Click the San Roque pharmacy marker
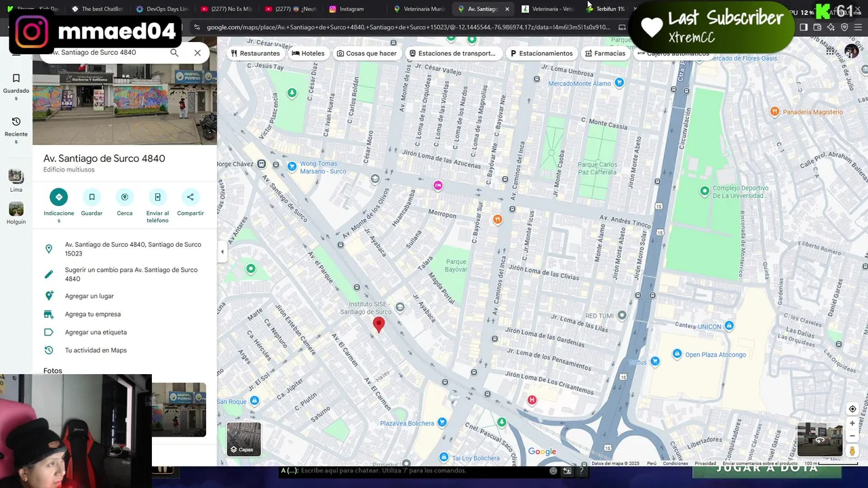This screenshot has width=868, height=488. point(254,401)
